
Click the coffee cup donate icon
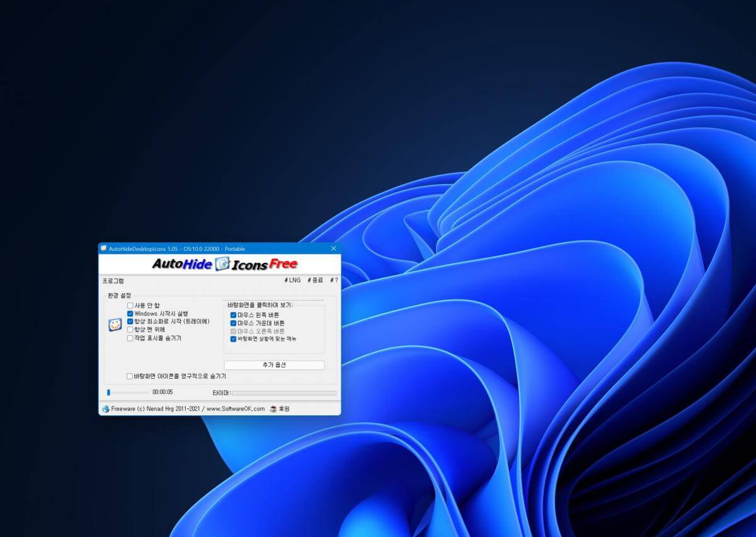(x=273, y=408)
